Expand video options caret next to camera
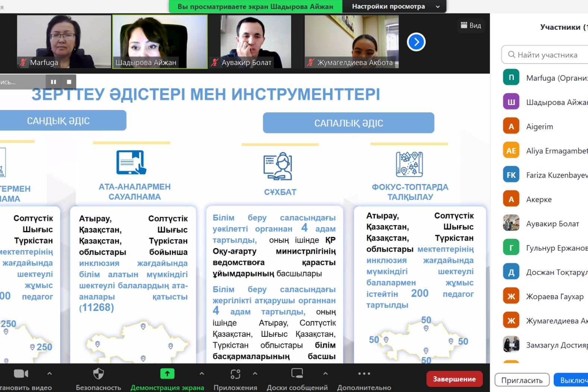Screen dimensions: 588x392 click(50, 373)
